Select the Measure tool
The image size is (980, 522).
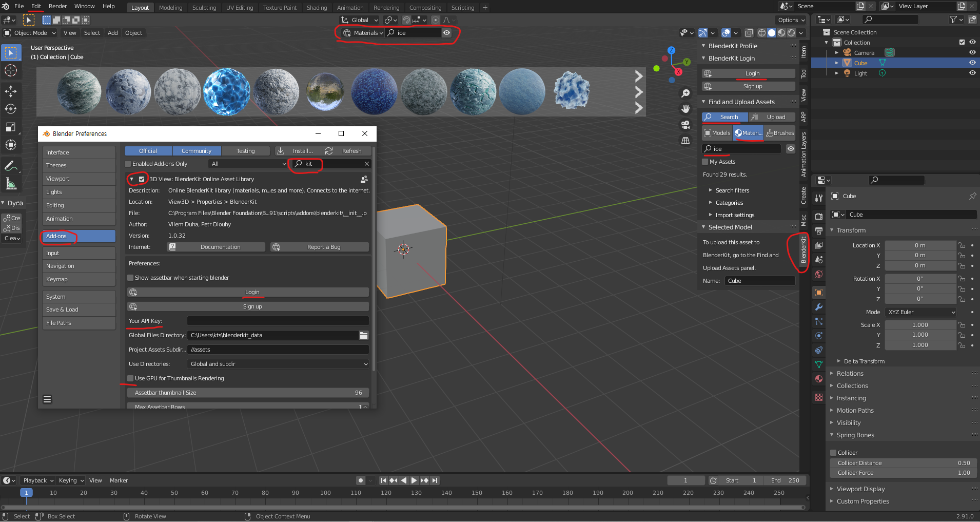[x=11, y=183]
